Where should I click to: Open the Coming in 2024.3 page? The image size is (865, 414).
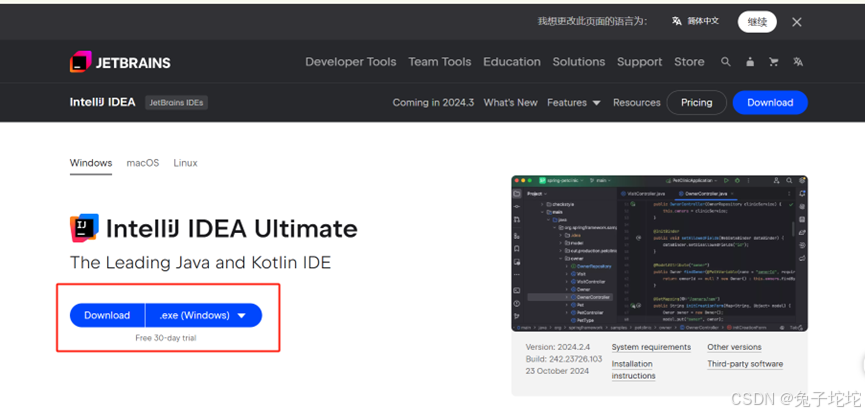(433, 103)
